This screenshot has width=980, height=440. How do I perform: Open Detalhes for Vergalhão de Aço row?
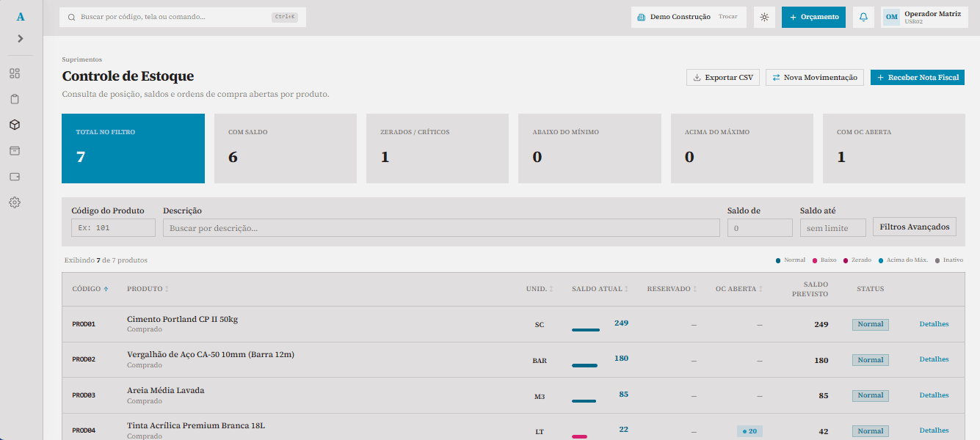tap(934, 359)
